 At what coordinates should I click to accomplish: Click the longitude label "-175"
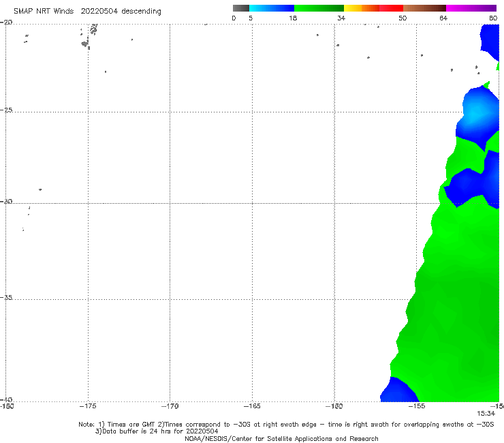tap(88, 406)
